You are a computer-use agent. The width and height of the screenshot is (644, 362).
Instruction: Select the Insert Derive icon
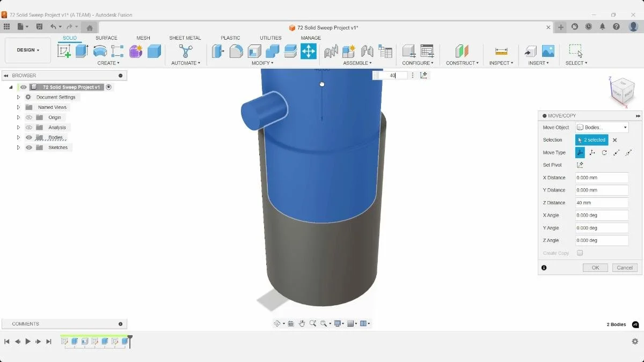tap(530, 51)
